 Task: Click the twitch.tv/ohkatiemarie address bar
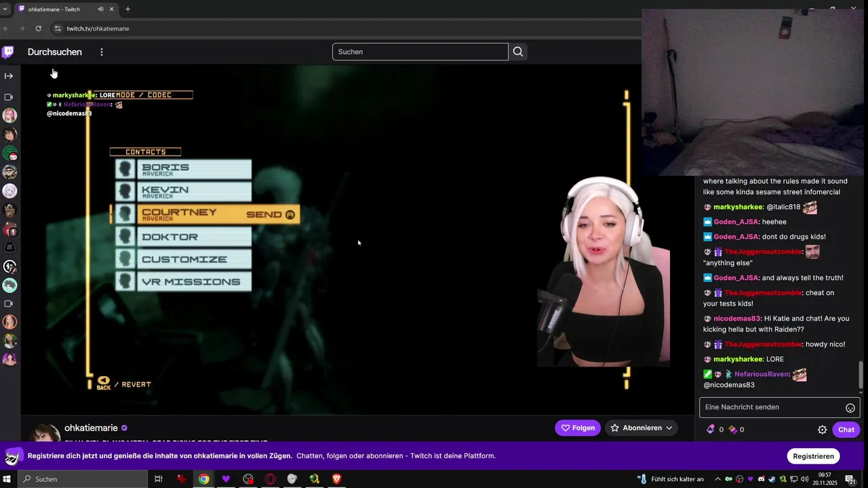(x=98, y=28)
